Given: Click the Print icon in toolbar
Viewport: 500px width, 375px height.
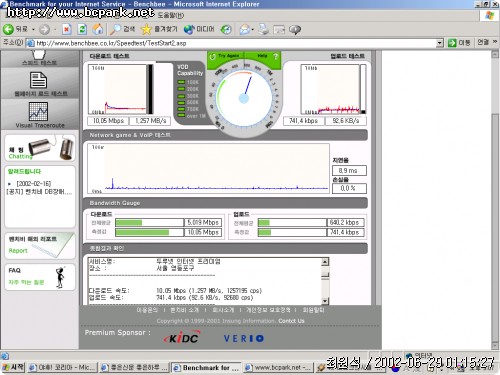Looking at the screenshot, I should pos(263,30).
